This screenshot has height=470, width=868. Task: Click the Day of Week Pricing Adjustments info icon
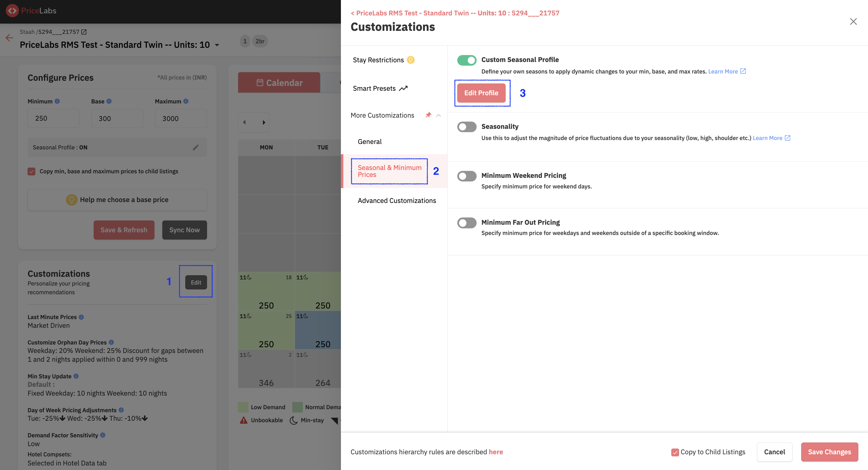coord(121,410)
